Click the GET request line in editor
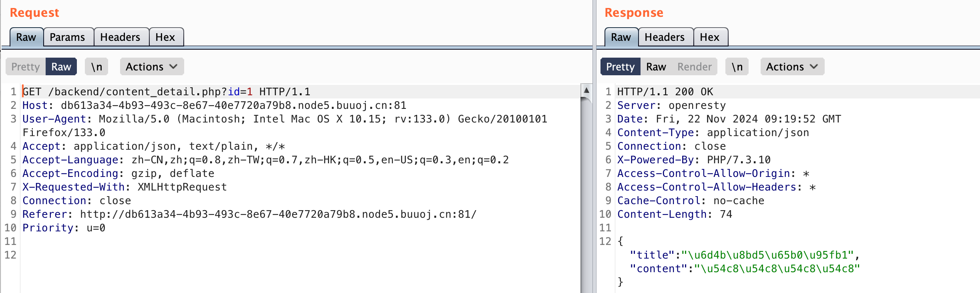The width and height of the screenshot is (980, 293). click(x=166, y=92)
